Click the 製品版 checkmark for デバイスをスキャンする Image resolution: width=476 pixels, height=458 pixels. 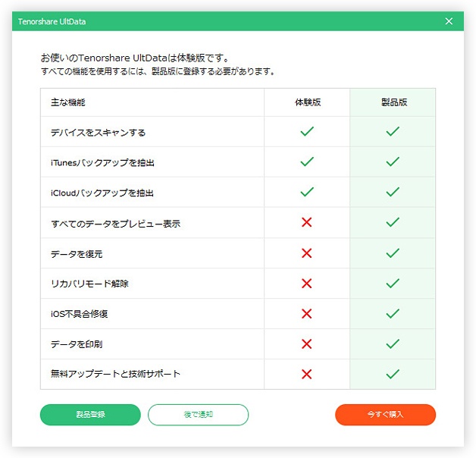tap(393, 131)
